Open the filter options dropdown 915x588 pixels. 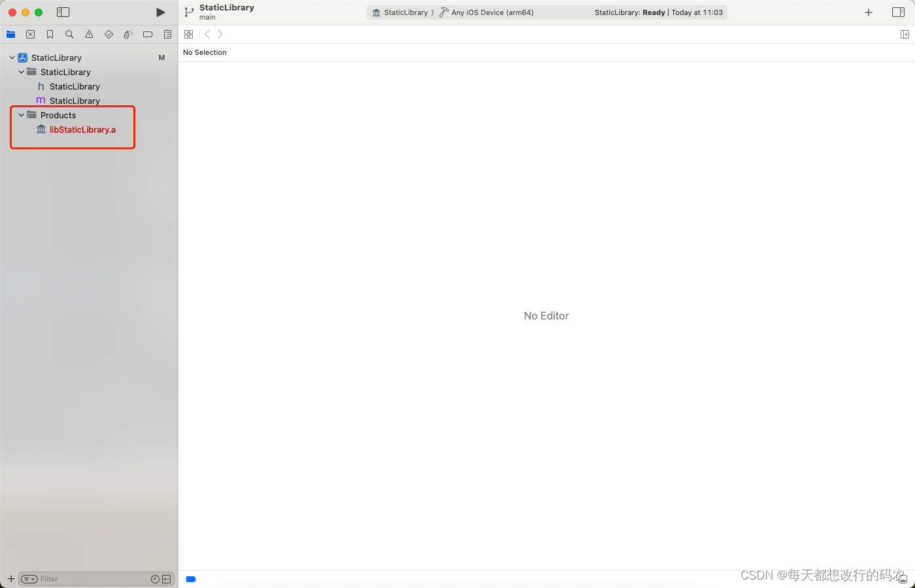[29, 579]
